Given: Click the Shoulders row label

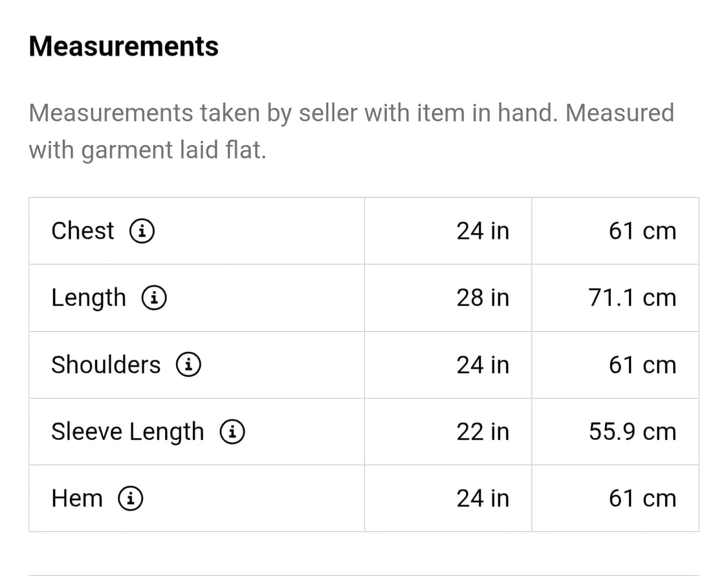Looking at the screenshot, I should 105,365.
